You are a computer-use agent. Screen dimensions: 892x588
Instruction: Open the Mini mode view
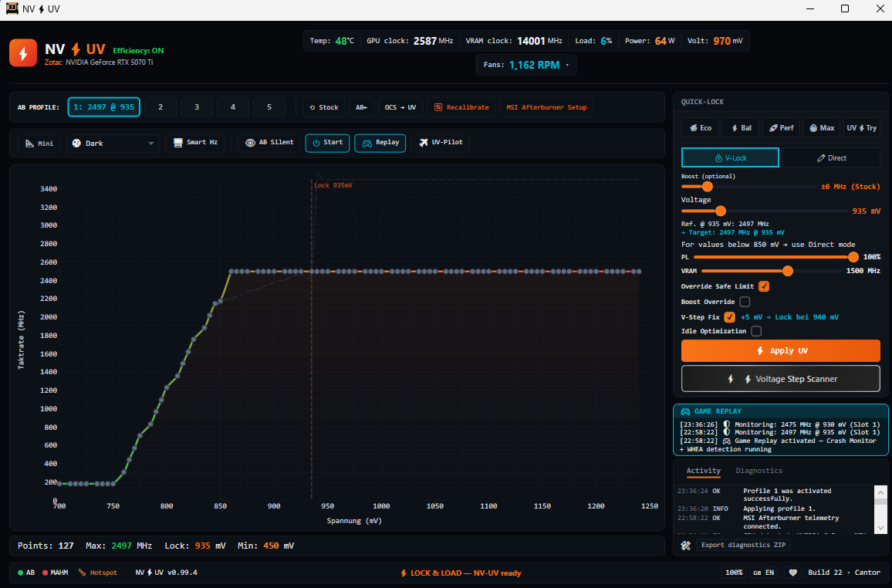39,144
